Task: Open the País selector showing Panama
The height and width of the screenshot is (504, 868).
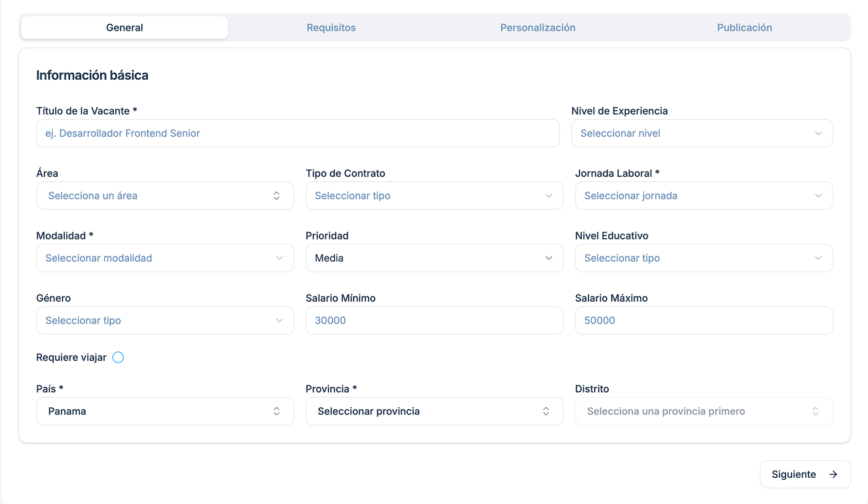Action: coord(165,412)
